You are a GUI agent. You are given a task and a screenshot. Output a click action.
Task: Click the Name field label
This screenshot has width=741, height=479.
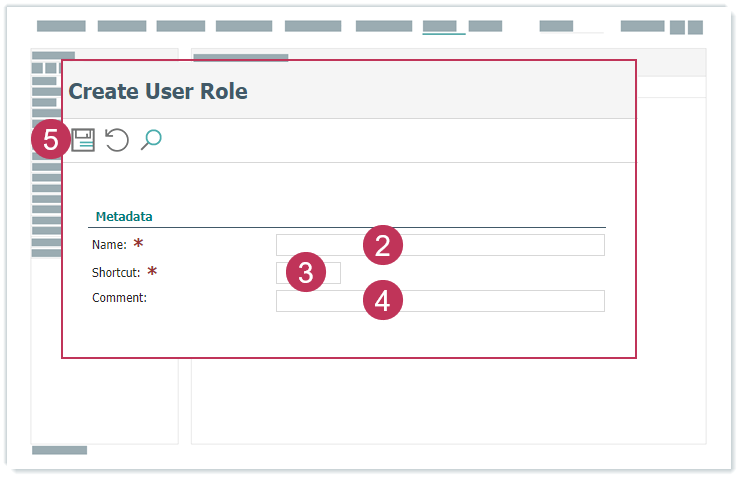[109, 245]
